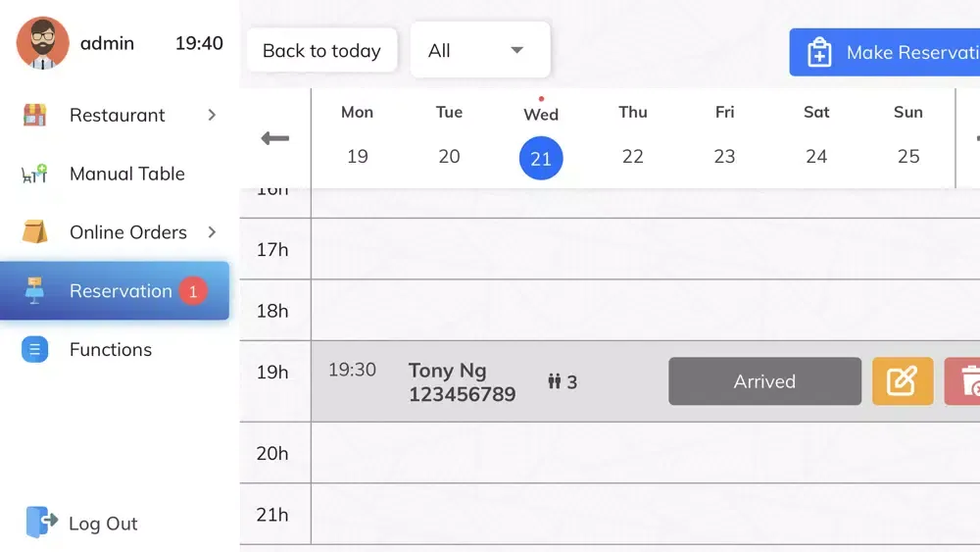The width and height of the screenshot is (980, 552).
Task: Click the Manual Table icon
Action: (35, 174)
